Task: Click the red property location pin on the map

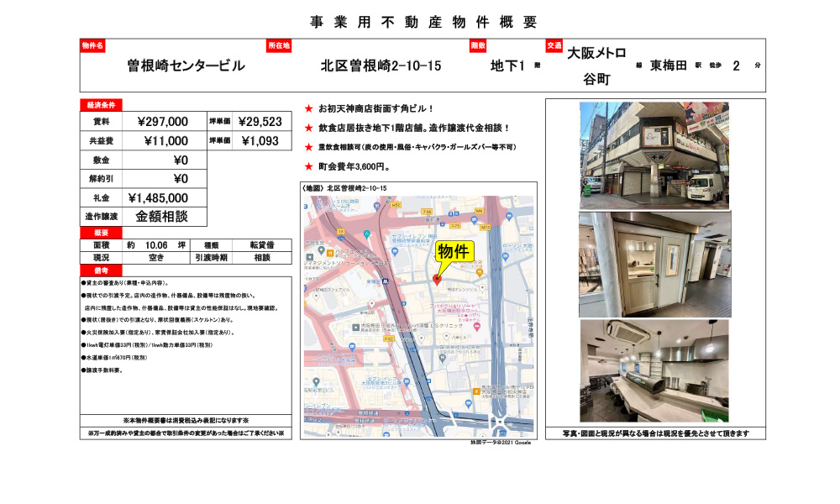Action: (438, 280)
